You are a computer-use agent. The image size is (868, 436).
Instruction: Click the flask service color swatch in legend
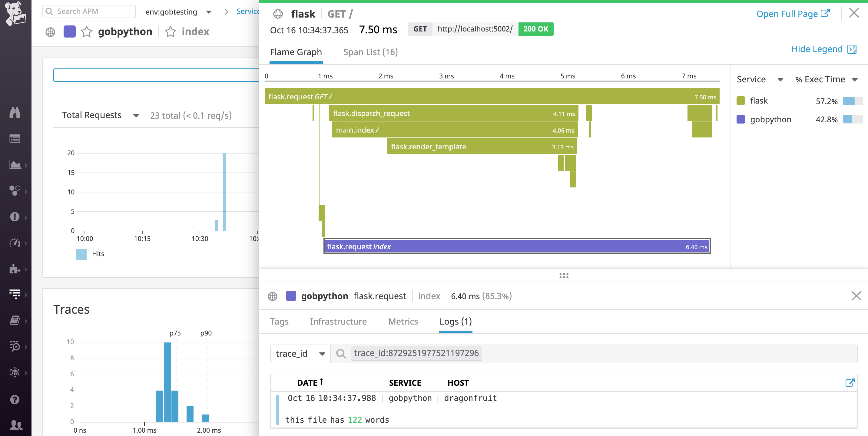pyautogui.click(x=741, y=101)
